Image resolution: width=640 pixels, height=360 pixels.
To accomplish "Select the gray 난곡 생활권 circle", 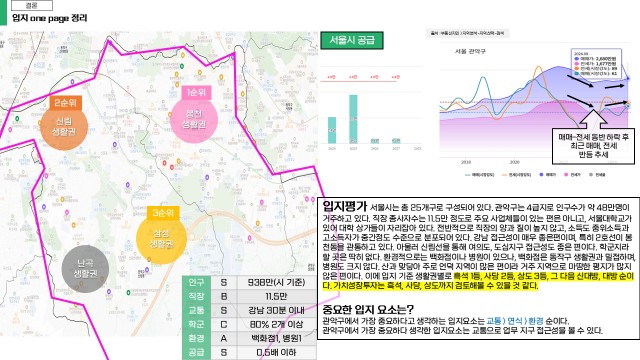I will pyautogui.click(x=85, y=269).
